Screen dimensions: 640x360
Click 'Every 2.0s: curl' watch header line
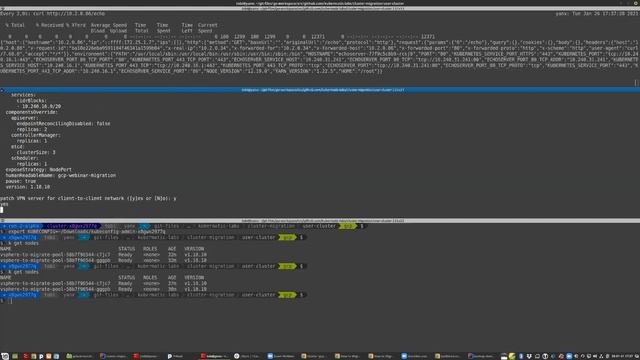tap(53, 13)
